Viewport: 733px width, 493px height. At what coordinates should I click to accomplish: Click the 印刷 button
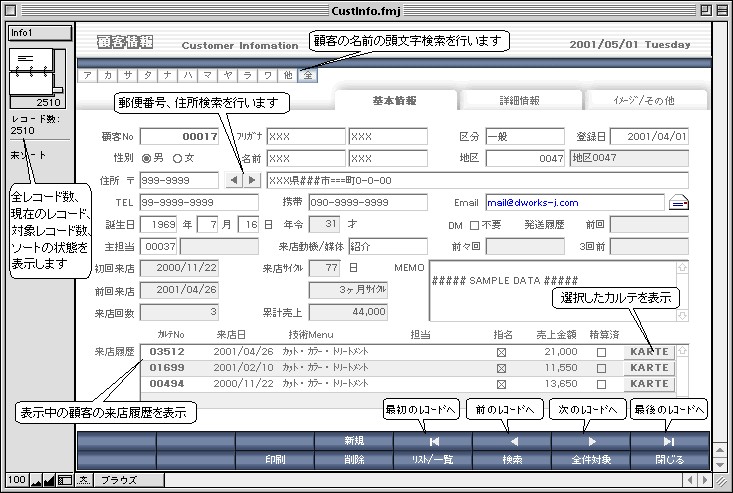pyautogui.click(x=275, y=460)
